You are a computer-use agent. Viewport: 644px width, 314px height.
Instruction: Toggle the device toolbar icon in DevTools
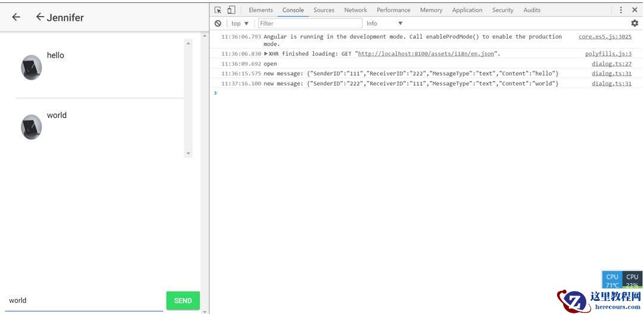pos(231,10)
